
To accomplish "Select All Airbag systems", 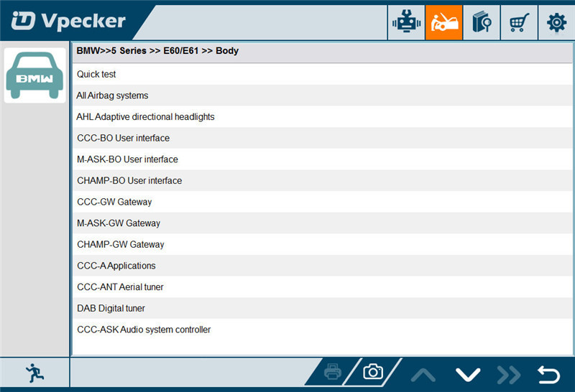I will point(112,95).
